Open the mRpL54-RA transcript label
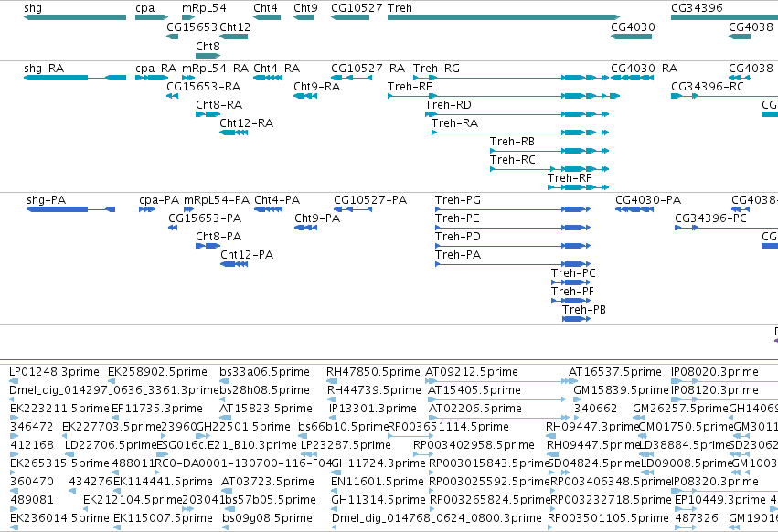The height and width of the screenshot is (532, 778). 216,69
